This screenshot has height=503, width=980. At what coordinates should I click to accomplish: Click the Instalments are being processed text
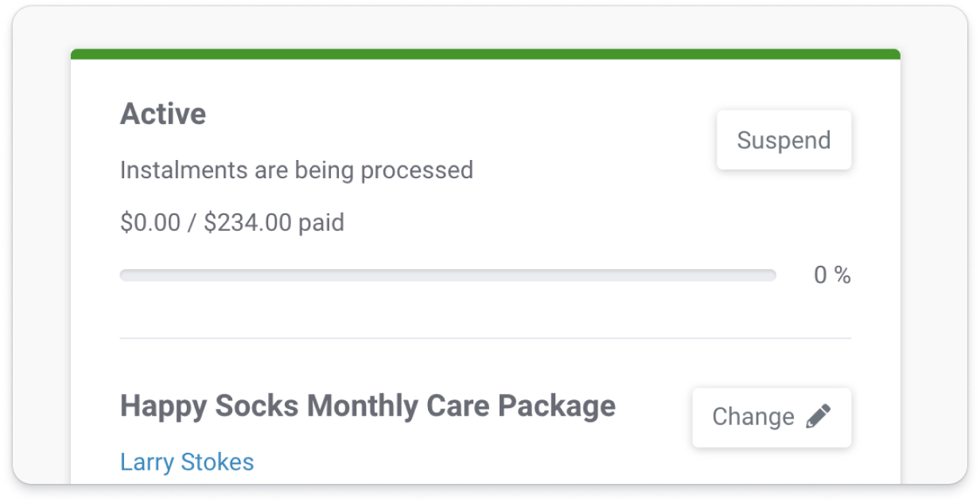coord(297,170)
